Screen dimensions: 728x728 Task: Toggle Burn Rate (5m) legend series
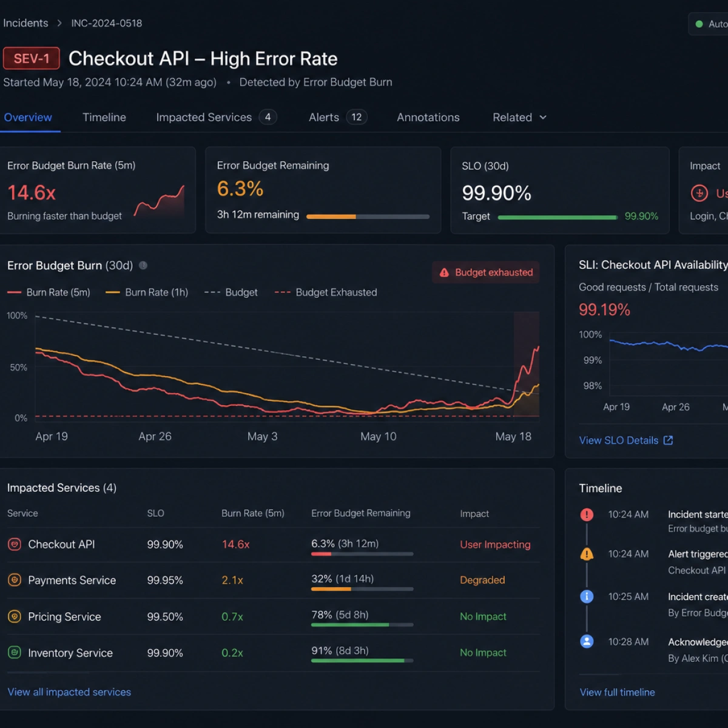point(49,292)
